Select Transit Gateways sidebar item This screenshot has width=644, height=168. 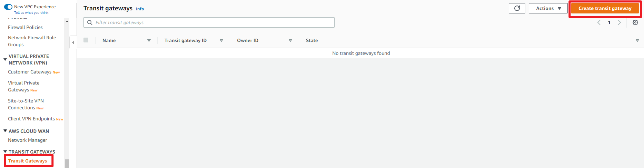[28, 161]
